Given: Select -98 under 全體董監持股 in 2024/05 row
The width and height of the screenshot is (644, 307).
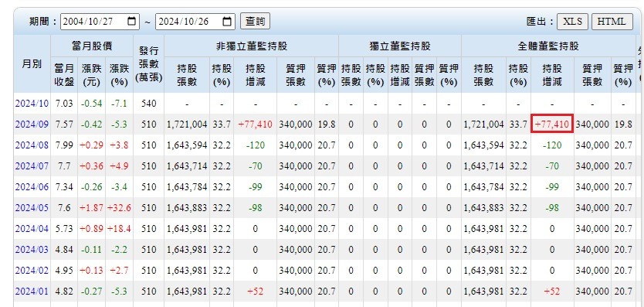Looking at the screenshot, I should (x=552, y=208).
